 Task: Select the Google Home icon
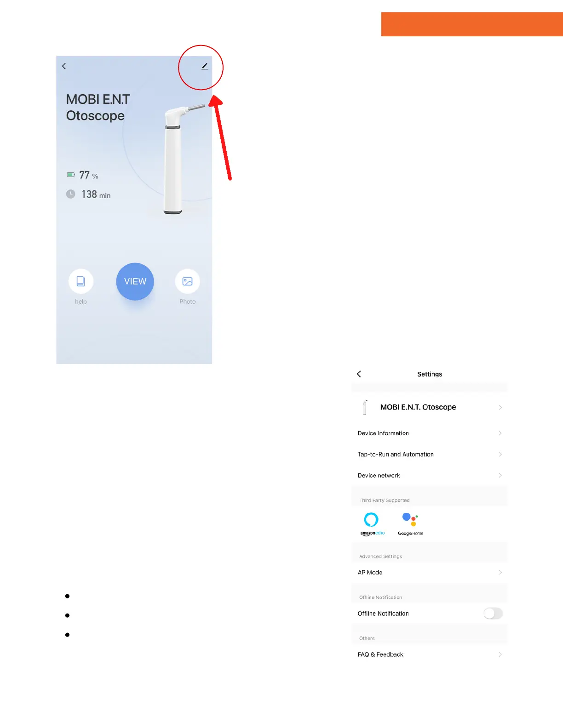point(410,524)
